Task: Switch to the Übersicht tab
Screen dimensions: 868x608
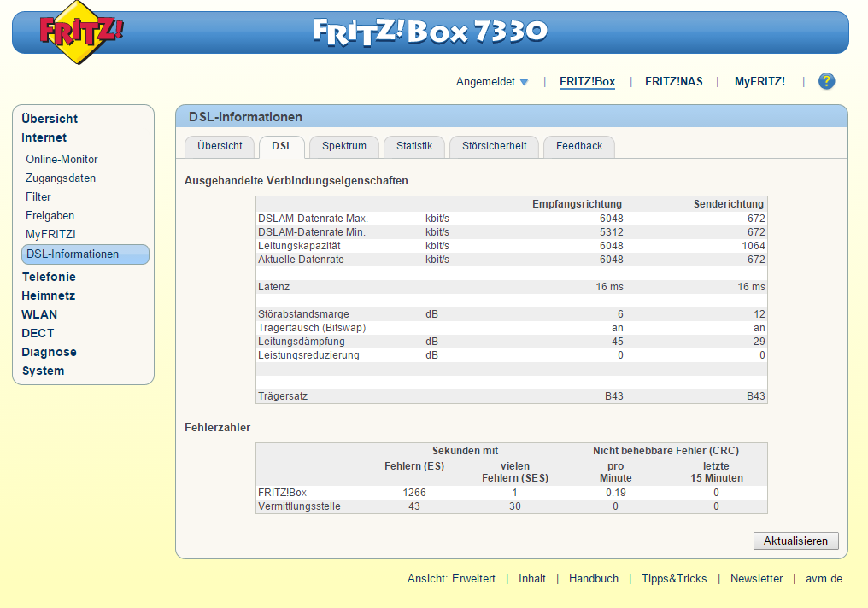Action: click(x=220, y=146)
